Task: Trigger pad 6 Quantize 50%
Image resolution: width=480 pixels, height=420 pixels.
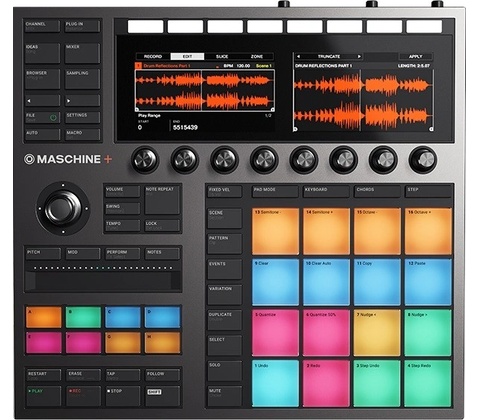Action: [x=326, y=333]
